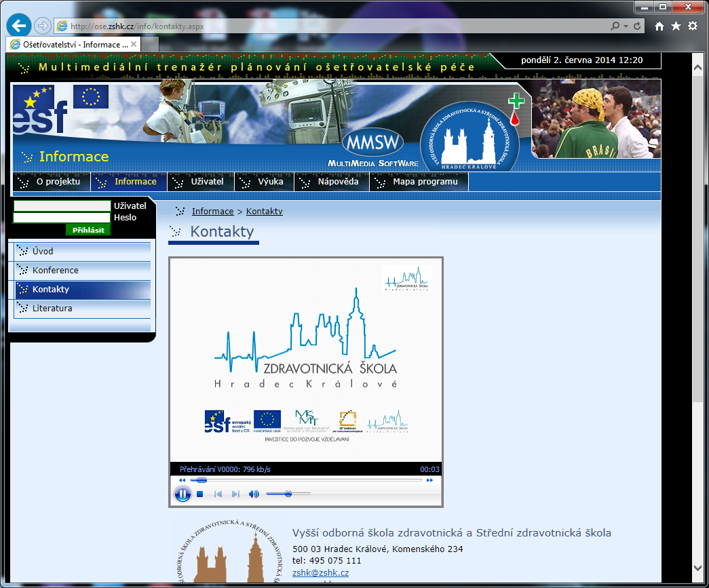Viewport: 709px width, 588px height.
Task: Minimize the browser window
Action: click(x=645, y=7)
